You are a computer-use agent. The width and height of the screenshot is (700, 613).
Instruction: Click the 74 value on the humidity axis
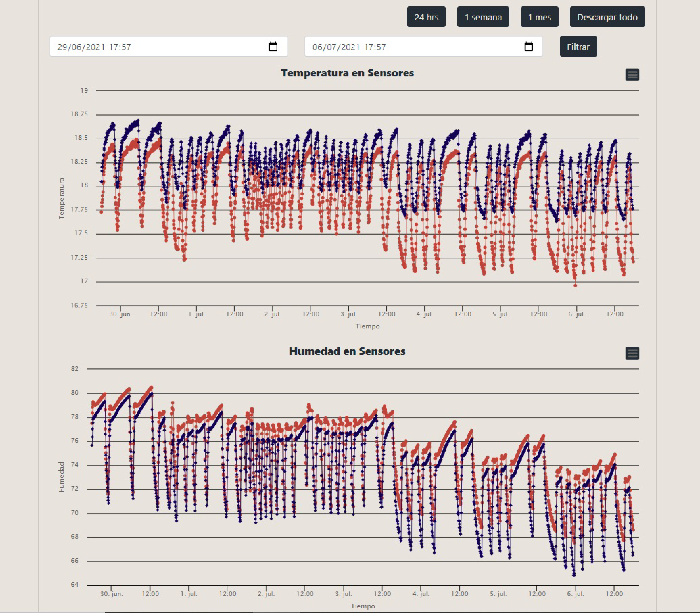pos(75,465)
